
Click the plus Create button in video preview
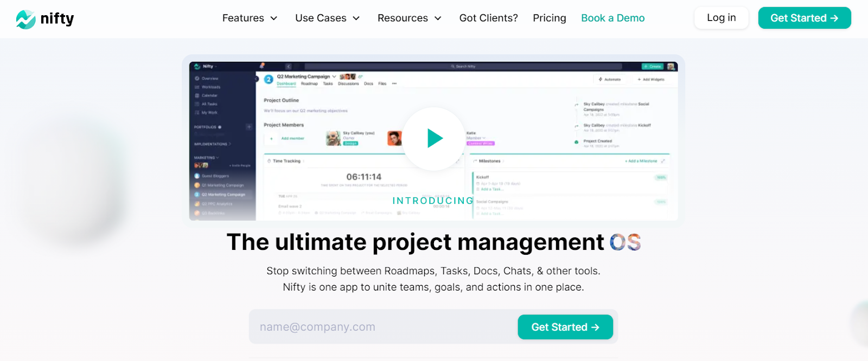click(653, 67)
